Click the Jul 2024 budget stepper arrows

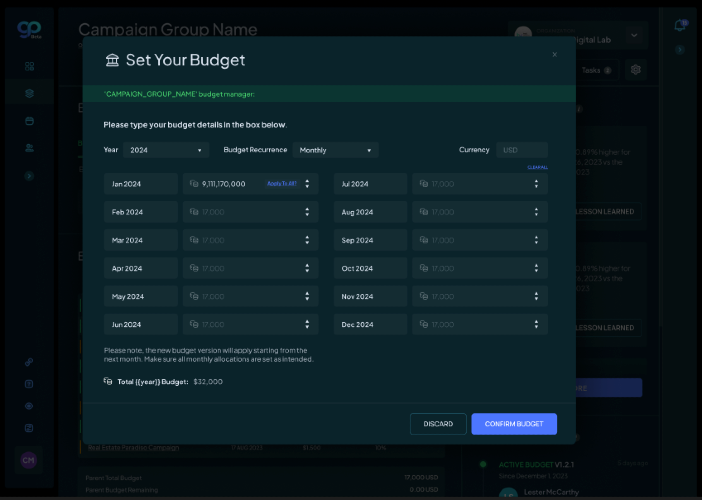tap(537, 184)
